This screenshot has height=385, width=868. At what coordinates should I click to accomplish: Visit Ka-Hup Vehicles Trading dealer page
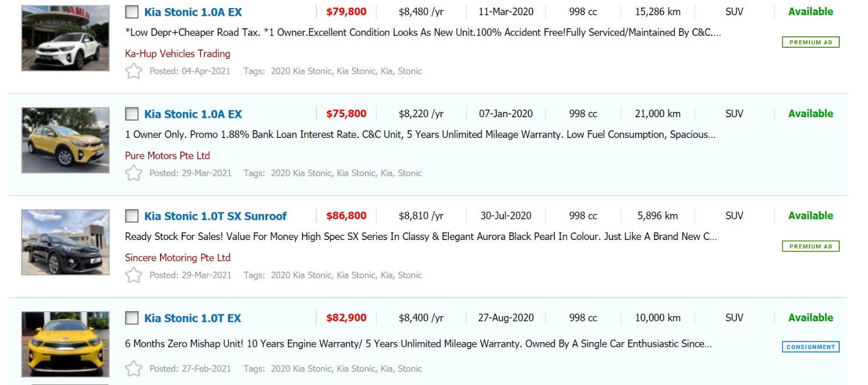point(177,54)
